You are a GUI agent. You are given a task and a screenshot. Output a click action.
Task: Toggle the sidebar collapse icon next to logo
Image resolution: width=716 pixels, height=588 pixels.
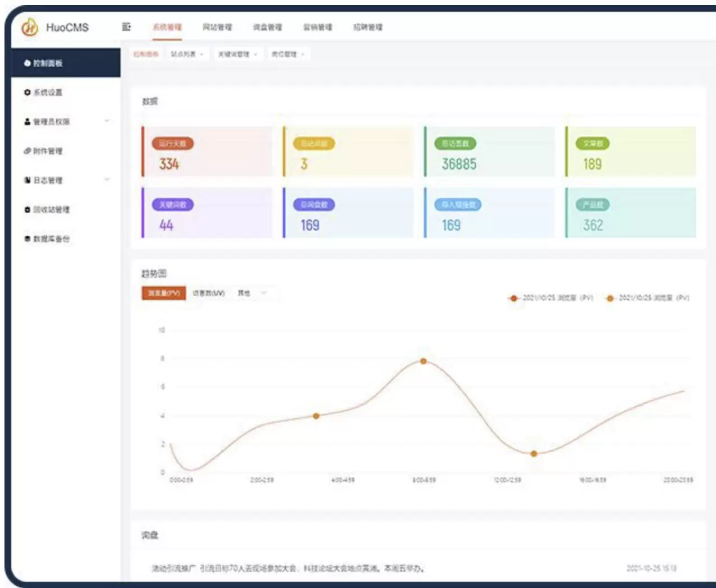coord(126,27)
